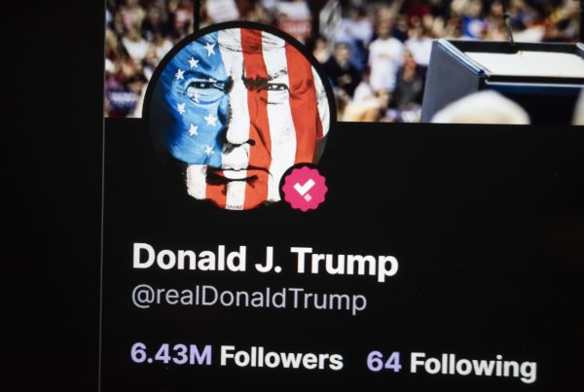
Task: Open the 6.43M Followers list
Action: [x=237, y=356]
